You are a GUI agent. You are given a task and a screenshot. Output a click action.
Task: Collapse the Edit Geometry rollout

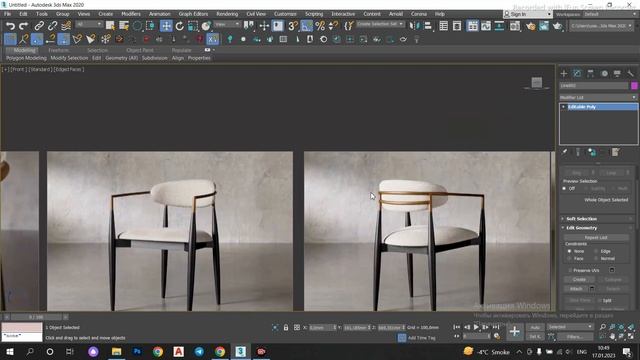point(581,228)
